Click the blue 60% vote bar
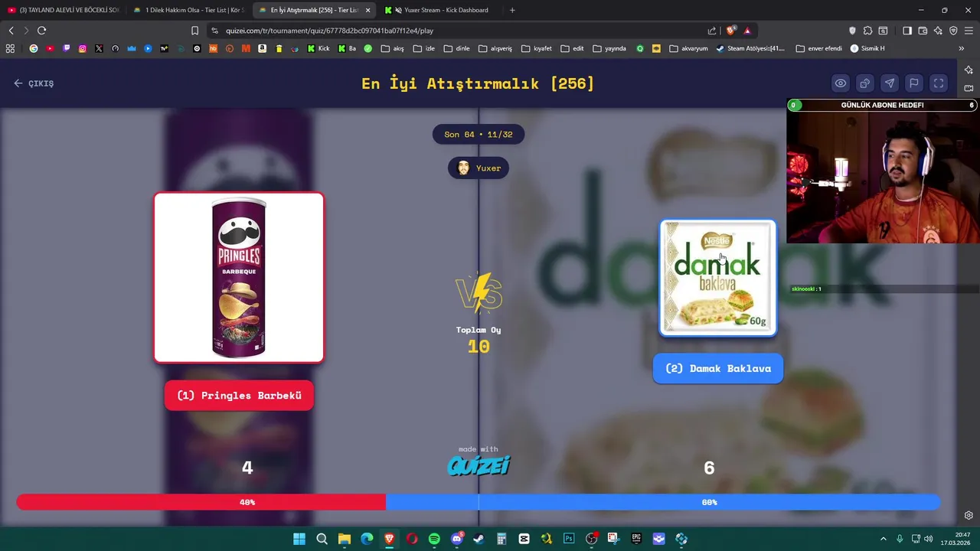The width and height of the screenshot is (980, 551). point(663,502)
